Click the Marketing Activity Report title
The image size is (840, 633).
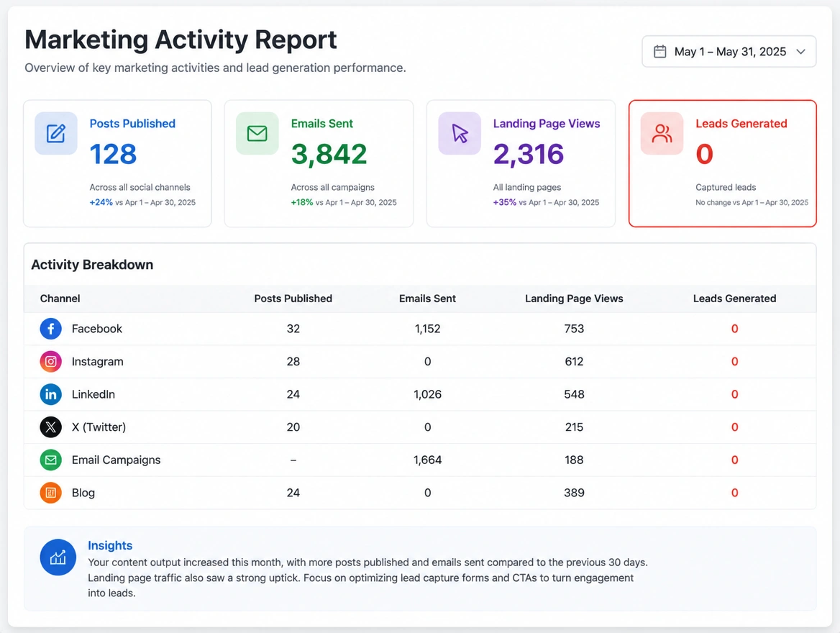181,40
